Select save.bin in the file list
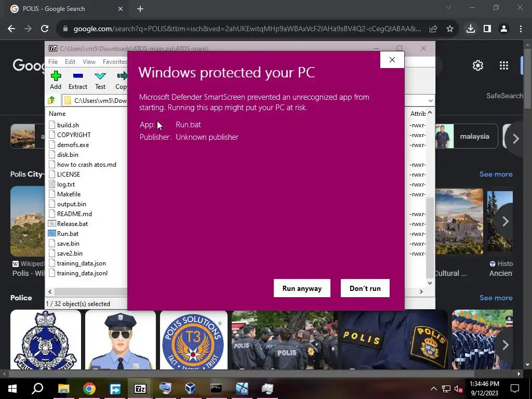This screenshot has width=532, height=399. (x=68, y=244)
